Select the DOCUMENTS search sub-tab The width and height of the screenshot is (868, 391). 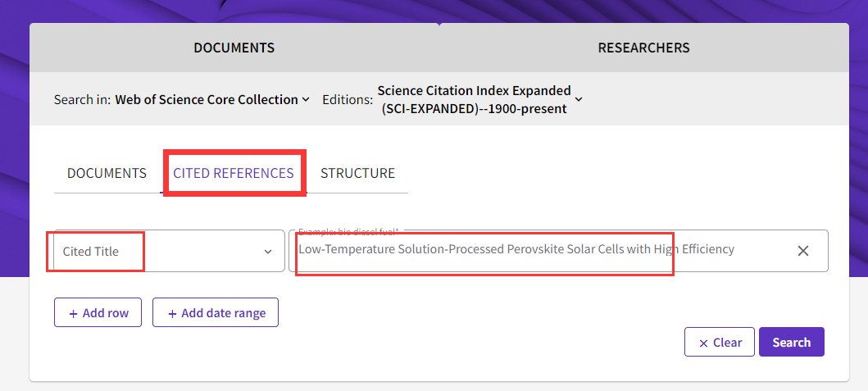[107, 173]
